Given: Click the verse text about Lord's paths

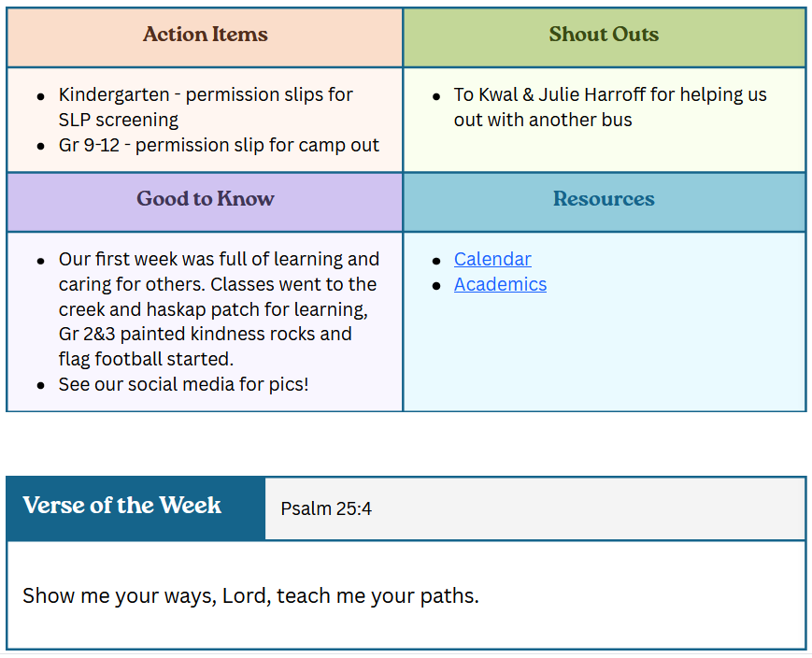Looking at the screenshot, I should tap(250, 595).
